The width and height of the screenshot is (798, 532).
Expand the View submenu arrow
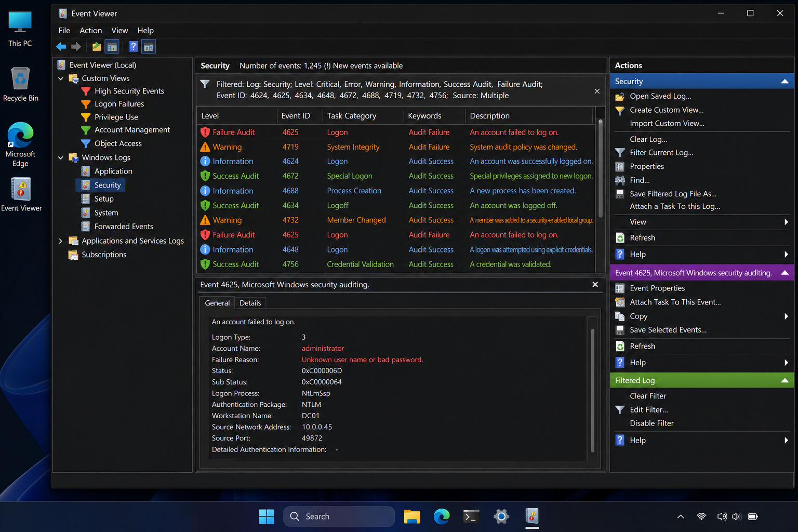pyautogui.click(x=786, y=222)
